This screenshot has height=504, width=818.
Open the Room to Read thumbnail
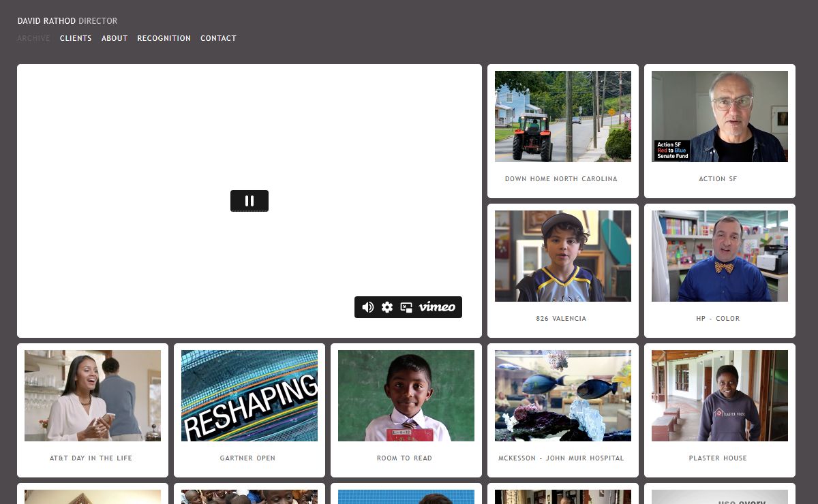[406, 396]
